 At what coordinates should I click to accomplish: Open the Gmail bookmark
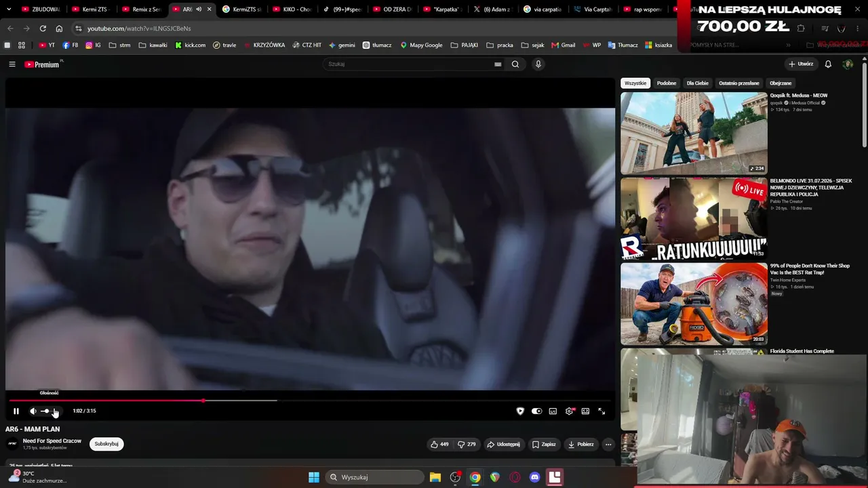564,45
